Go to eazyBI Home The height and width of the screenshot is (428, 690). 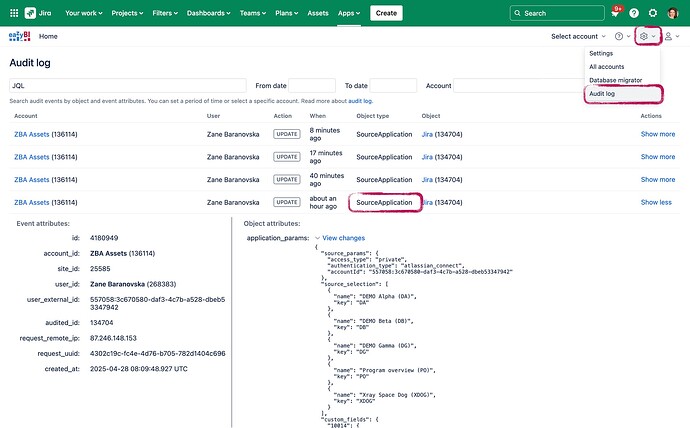(x=48, y=36)
